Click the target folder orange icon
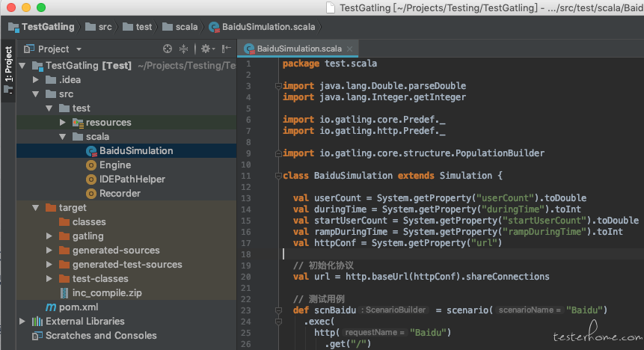The width and height of the screenshot is (644, 350). [x=51, y=207]
